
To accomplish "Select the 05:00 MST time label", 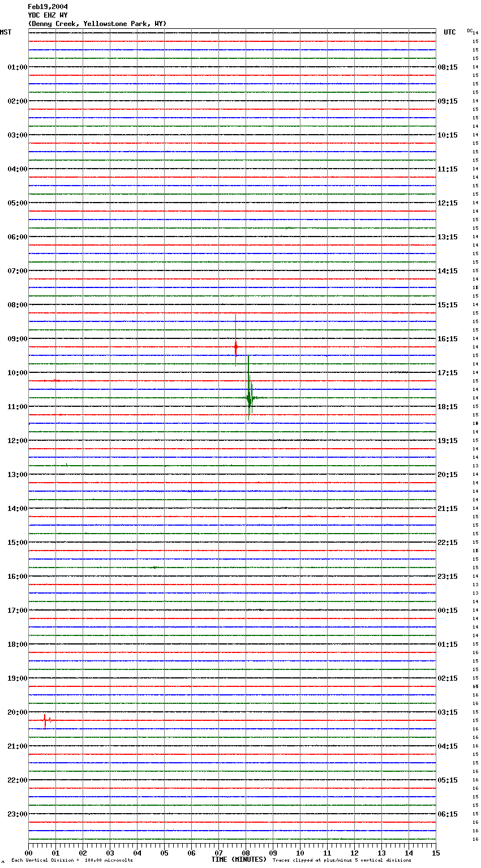I will click(x=17, y=203).
